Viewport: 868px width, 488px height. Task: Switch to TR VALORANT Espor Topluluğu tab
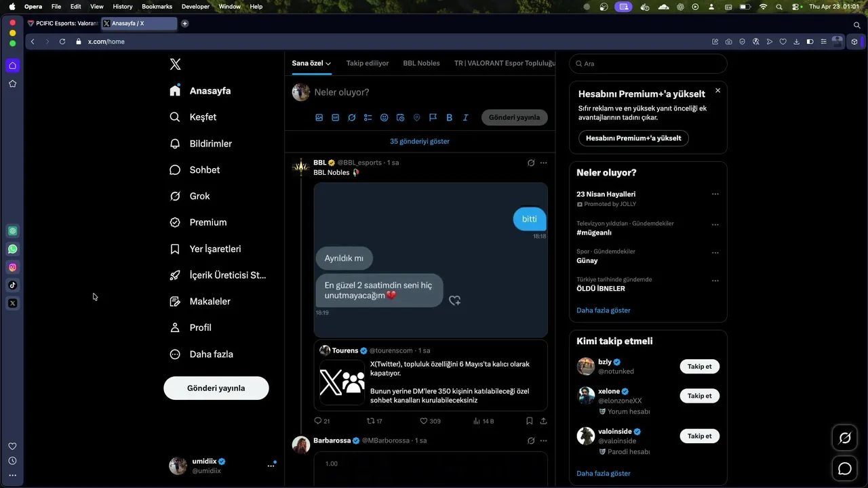click(x=505, y=63)
